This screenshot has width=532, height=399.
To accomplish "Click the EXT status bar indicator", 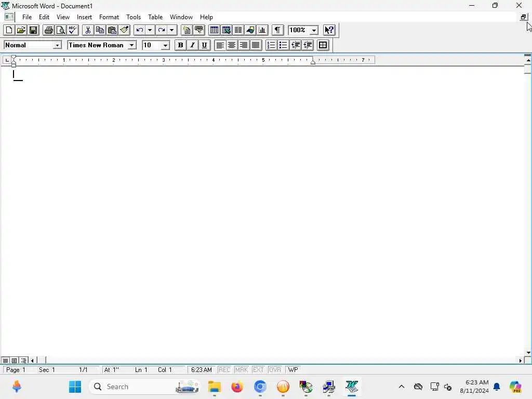I will pos(258,370).
